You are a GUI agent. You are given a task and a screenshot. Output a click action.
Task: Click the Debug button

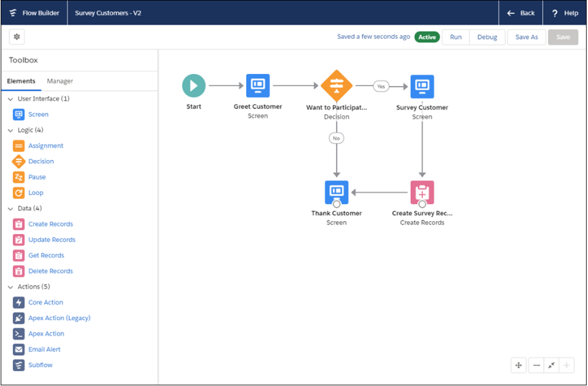coord(487,37)
